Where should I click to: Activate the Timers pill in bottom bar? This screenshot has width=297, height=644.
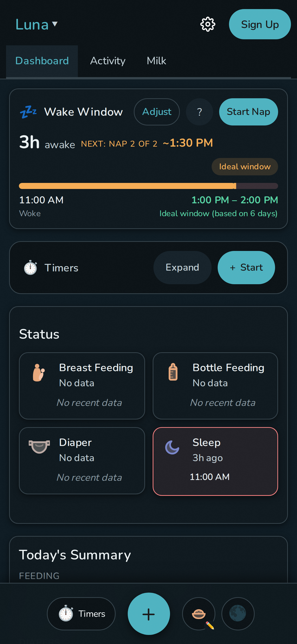coord(81,613)
